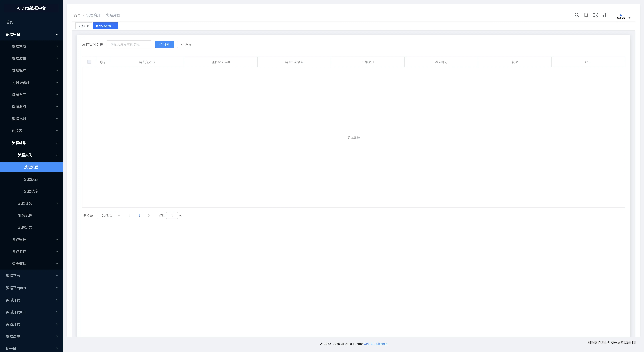This screenshot has height=352, width=644.
Task: Open the 20条/页 page size dropdown
Action: click(x=109, y=216)
